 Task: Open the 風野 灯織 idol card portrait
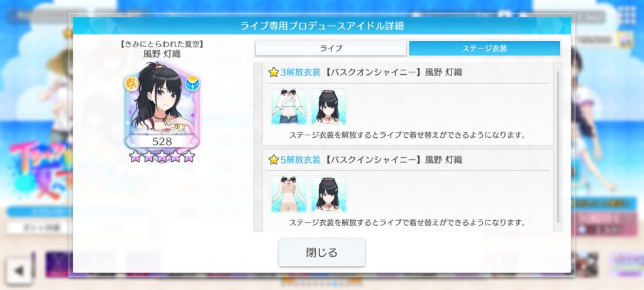pyautogui.click(x=162, y=105)
